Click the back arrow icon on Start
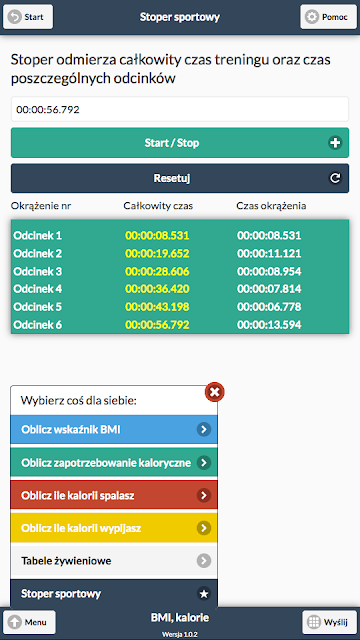Screen dimensions: 360x640 (14, 17)
